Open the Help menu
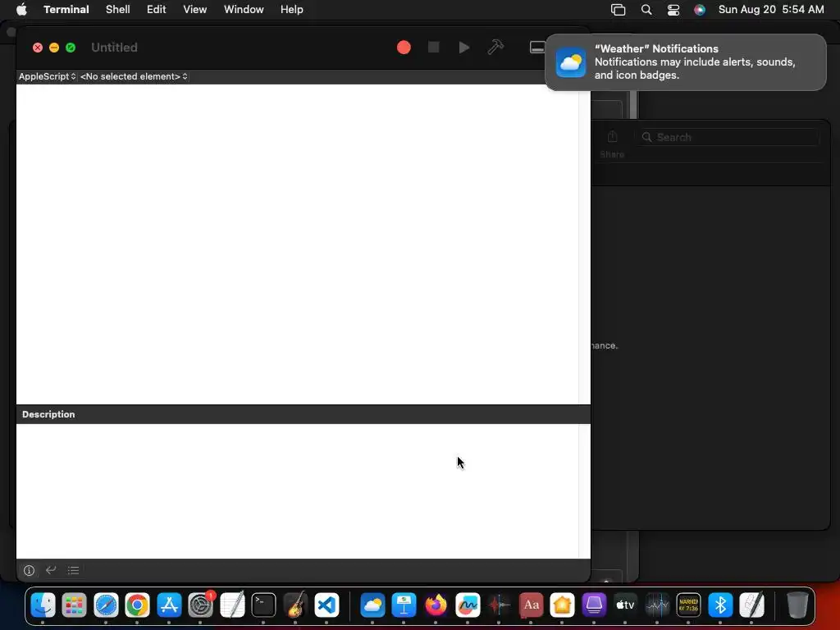The image size is (840, 630). pos(291,9)
